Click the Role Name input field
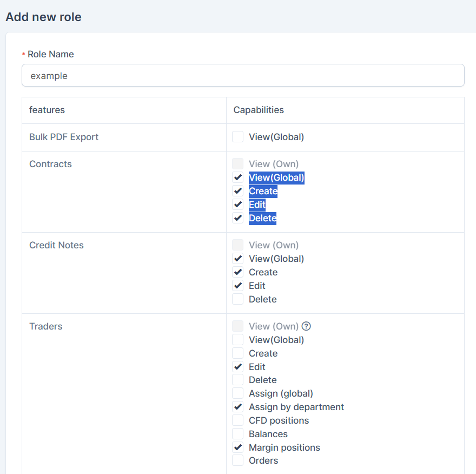This screenshot has height=474, width=476. 243,76
